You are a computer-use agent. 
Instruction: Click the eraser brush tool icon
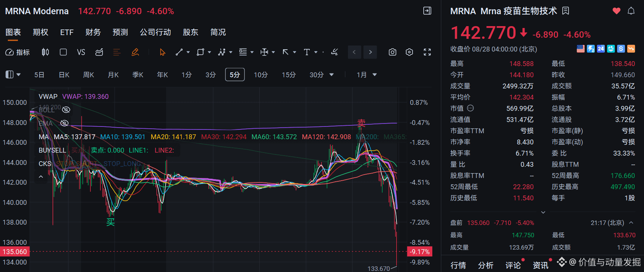pyautogui.click(x=335, y=52)
